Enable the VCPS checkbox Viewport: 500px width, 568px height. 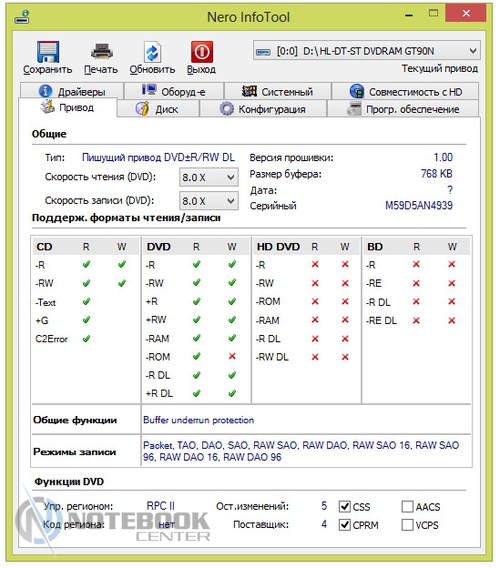click(407, 525)
